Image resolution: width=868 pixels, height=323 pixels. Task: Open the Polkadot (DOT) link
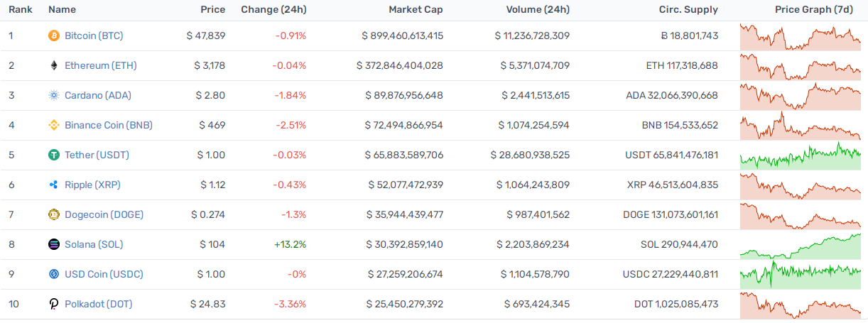click(x=99, y=304)
